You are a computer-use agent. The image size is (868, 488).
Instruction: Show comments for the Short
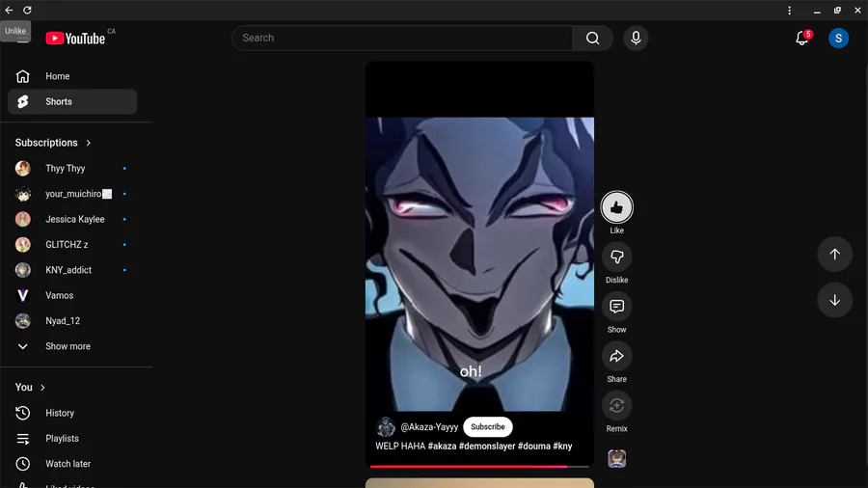616,307
